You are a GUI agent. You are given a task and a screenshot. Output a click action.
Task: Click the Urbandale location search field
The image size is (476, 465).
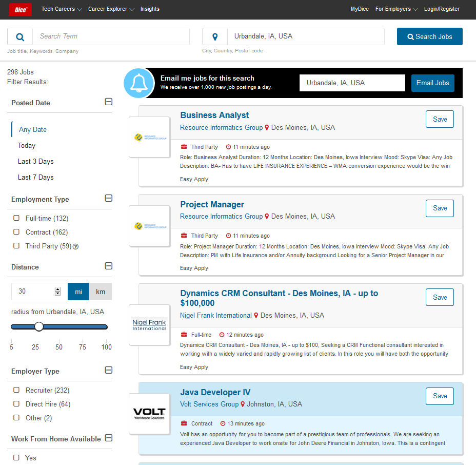[306, 36]
